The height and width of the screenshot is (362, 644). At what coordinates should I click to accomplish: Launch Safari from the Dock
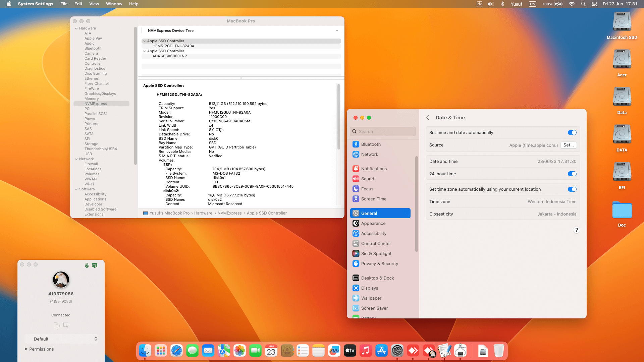click(176, 351)
